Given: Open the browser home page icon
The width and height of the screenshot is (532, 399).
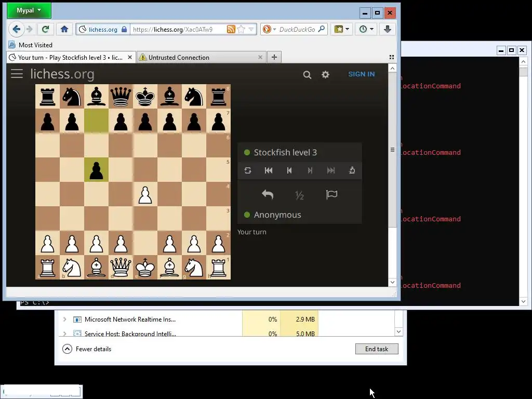Looking at the screenshot, I should click(64, 29).
